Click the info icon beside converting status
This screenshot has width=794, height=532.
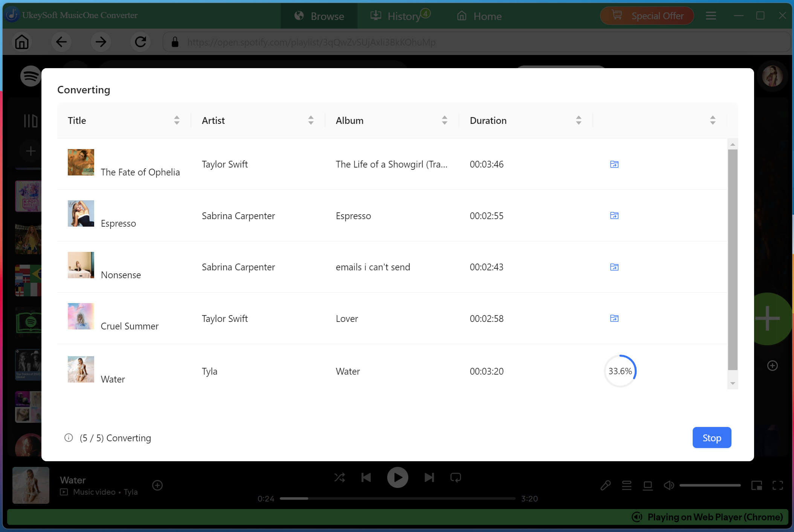click(x=69, y=437)
